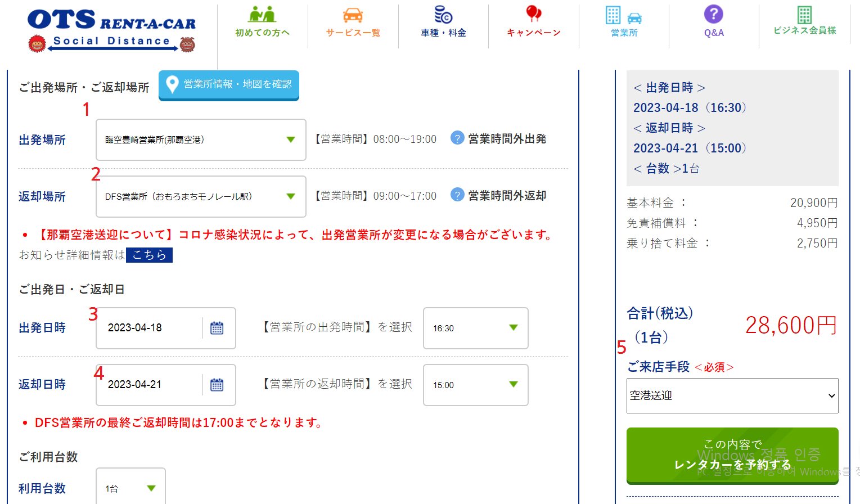The width and height of the screenshot is (860, 504).
Task: Expand the ご来店手段 空港送迎 select box
Action: (732, 395)
